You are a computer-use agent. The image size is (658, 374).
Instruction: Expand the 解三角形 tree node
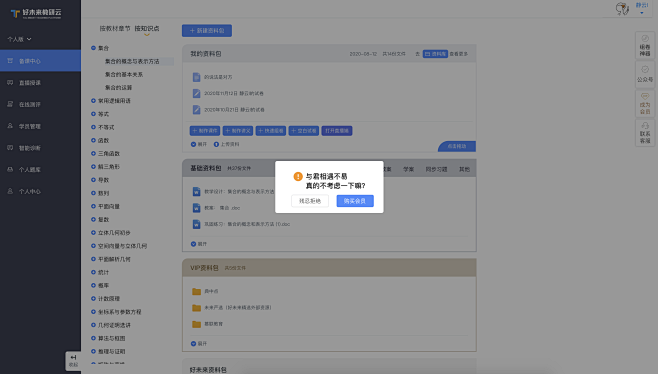point(93,167)
